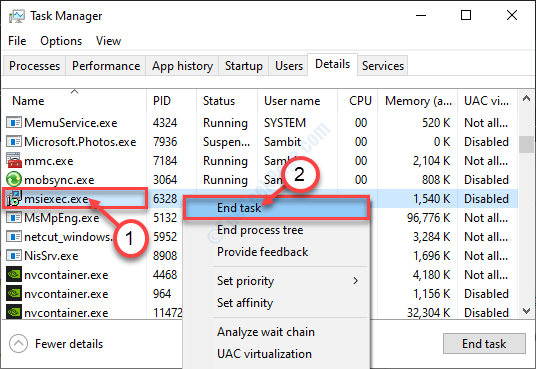The width and height of the screenshot is (536, 369).
Task: Minimize the Task Manager window
Action: [421, 15]
